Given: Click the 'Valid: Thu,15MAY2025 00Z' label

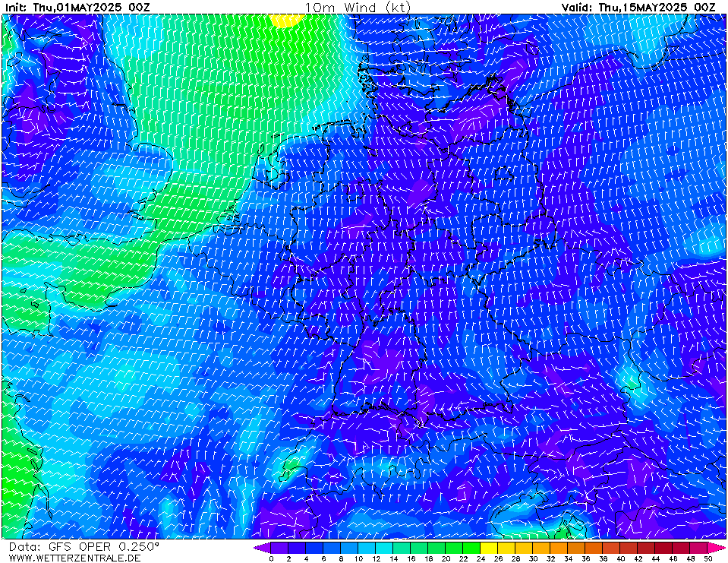Looking at the screenshot, I should tap(638, 8).
